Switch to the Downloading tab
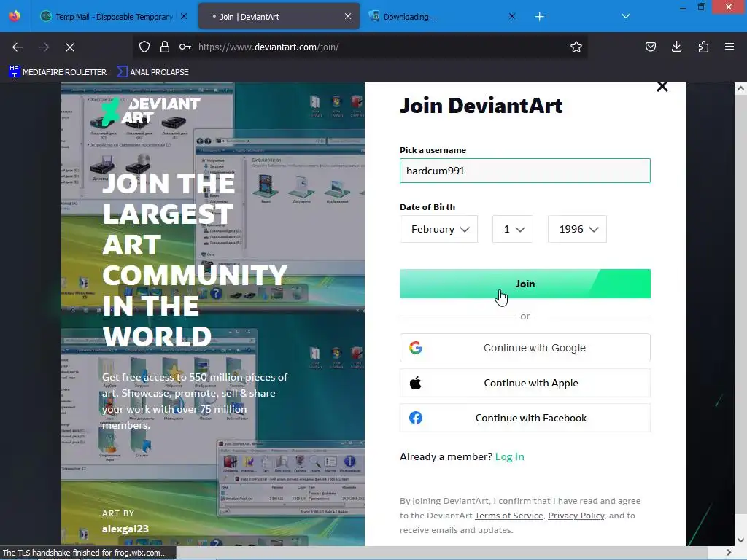 [443, 17]
